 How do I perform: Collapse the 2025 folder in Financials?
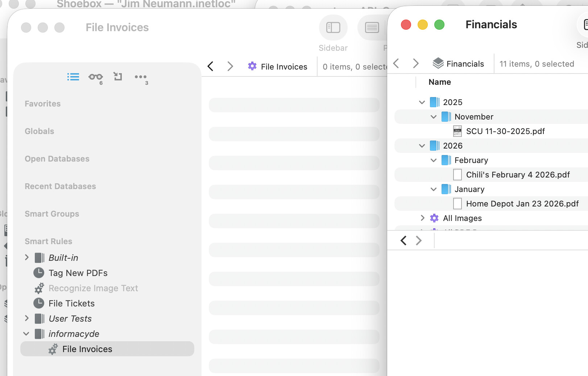[x=422, y=102]
